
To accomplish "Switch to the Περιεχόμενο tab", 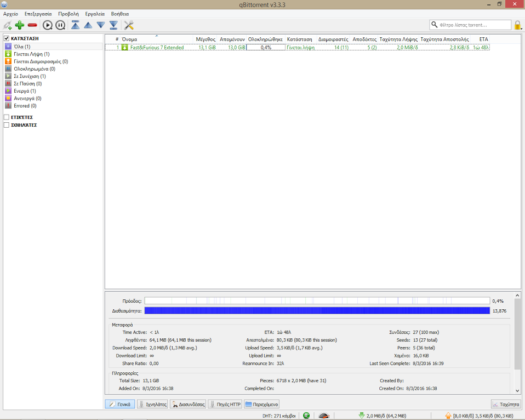I will (261, 404).
